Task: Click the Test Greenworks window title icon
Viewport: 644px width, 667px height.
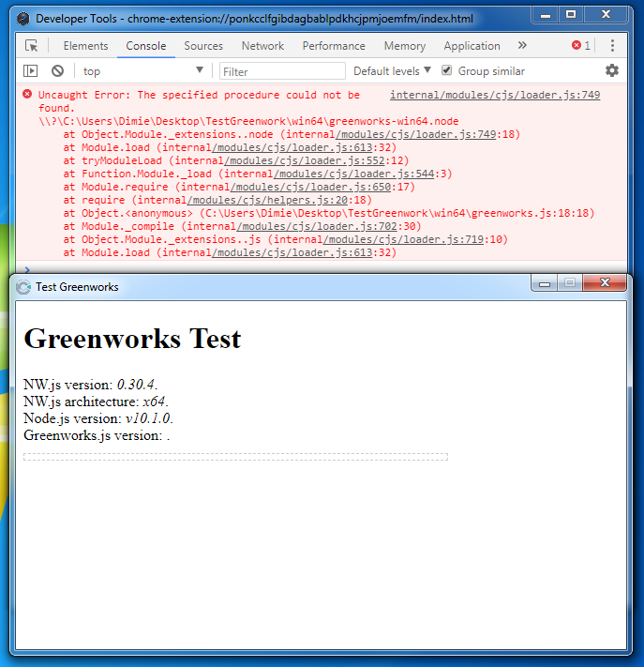Action: point(23,287)
